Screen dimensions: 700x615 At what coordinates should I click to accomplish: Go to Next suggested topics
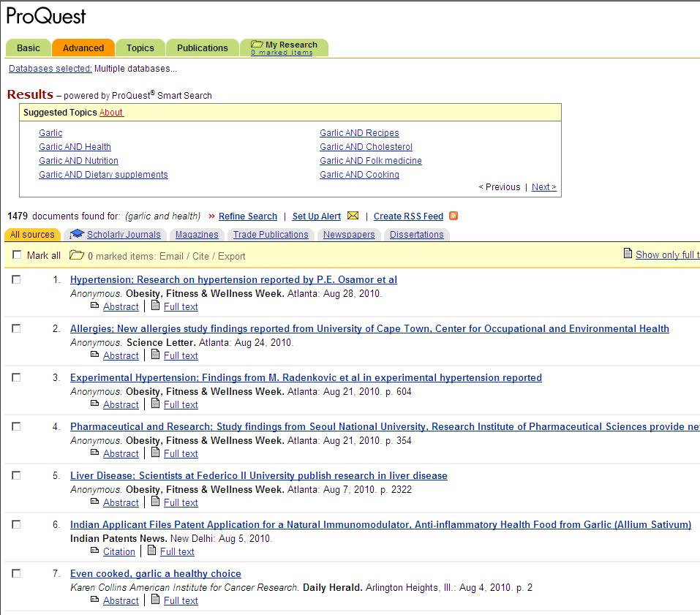(x=543, y=187)
